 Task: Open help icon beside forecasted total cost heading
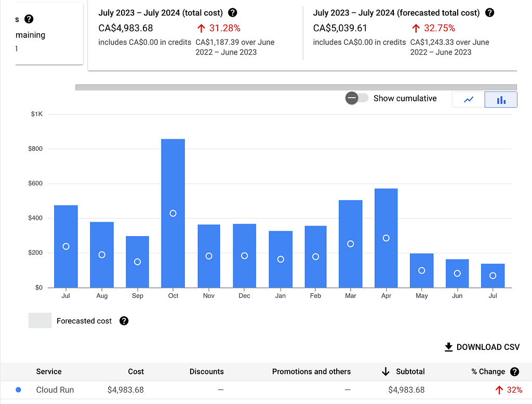click(x=489, y=13)
